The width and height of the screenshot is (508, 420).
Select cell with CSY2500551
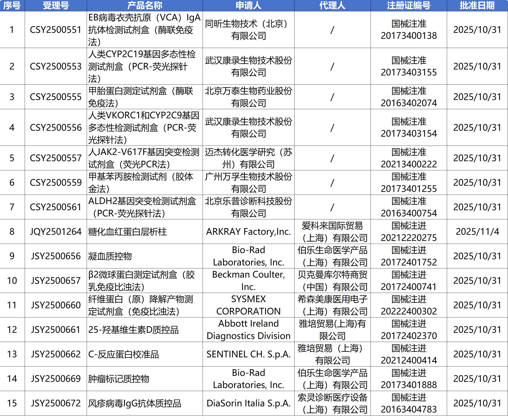tap(56, 29)
